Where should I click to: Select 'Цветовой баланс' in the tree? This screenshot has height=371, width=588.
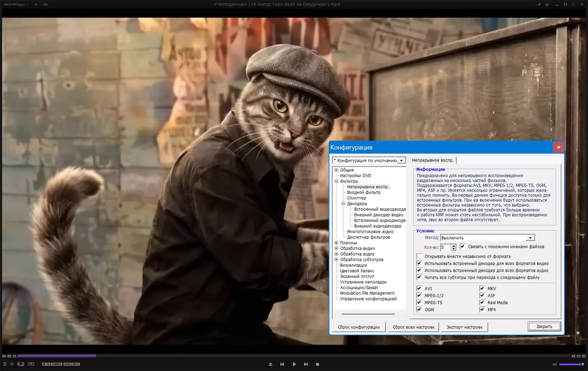pyautogui.click(x=357, y=271)
